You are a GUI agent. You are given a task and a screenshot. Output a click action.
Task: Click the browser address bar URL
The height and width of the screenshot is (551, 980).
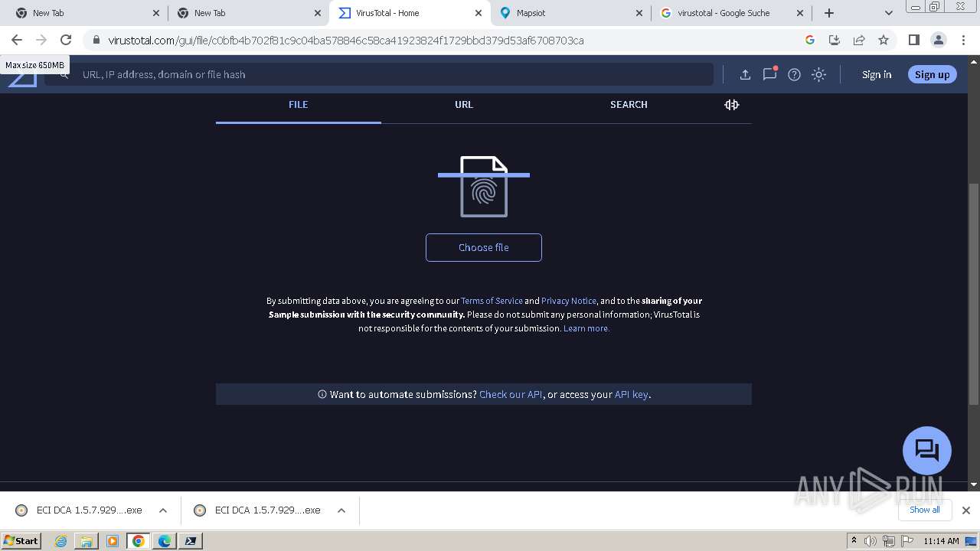pyautogui.click(x=346, y=40)
